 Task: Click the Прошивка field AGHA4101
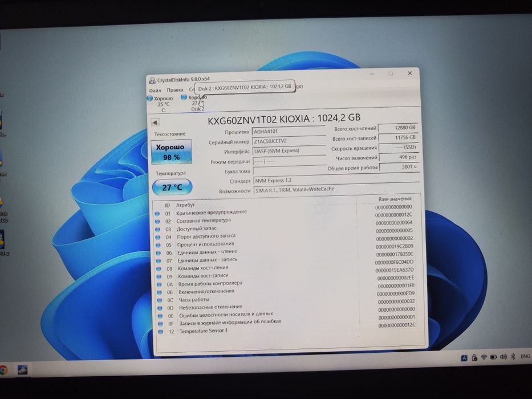(x=289, y=131)
